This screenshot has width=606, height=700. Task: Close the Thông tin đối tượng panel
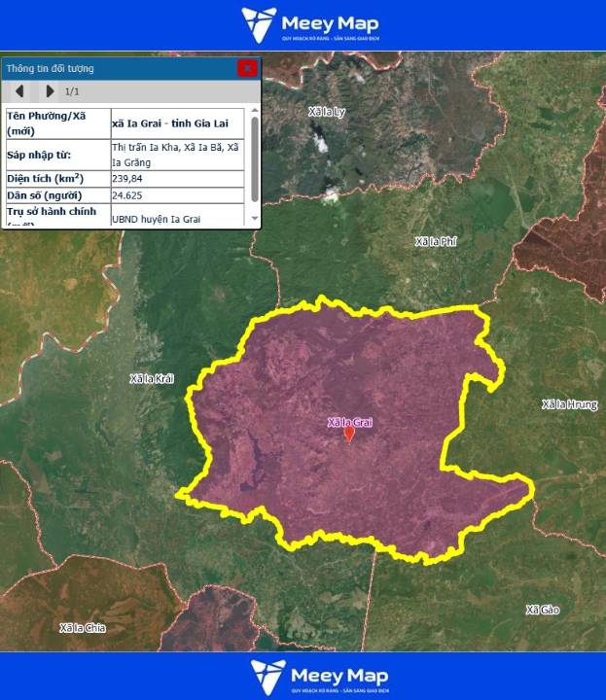point(247,68)
